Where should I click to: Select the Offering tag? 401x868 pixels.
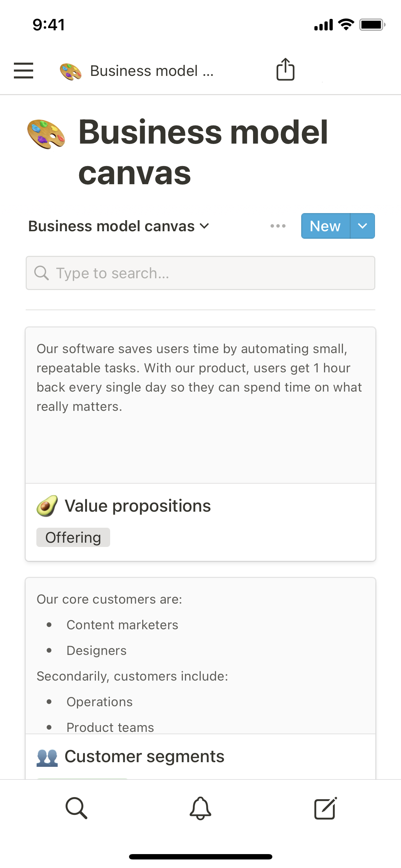click(73, 537)
